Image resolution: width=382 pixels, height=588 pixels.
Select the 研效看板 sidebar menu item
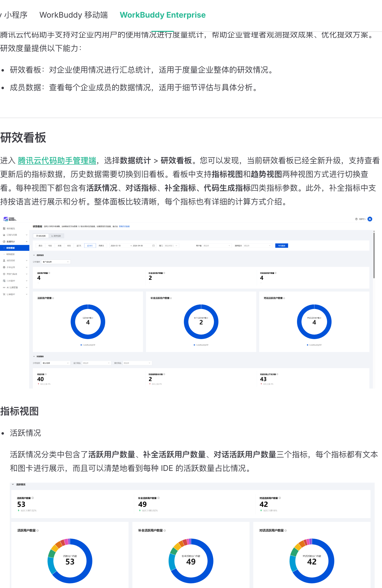14,248
